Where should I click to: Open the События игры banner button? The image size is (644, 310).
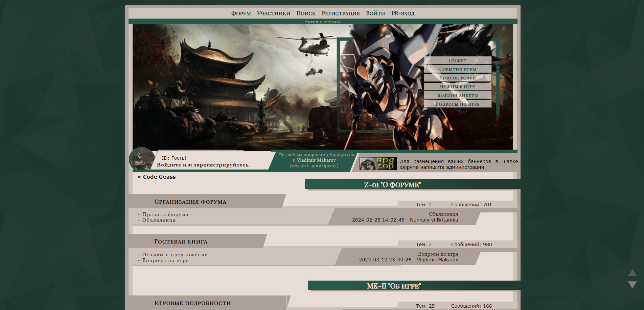coord(458,69)
